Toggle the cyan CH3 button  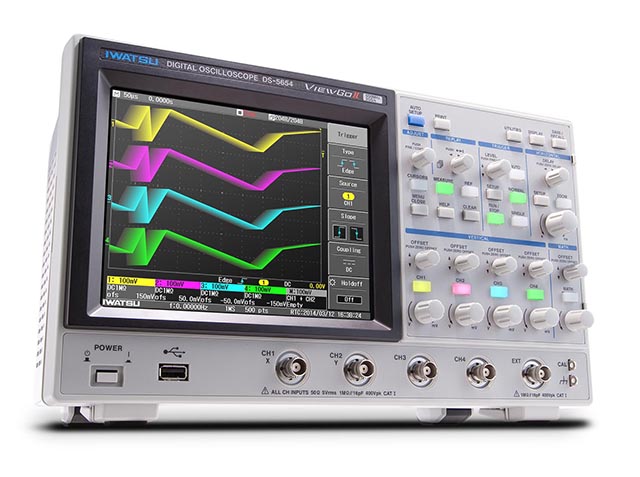coord(499,292)
